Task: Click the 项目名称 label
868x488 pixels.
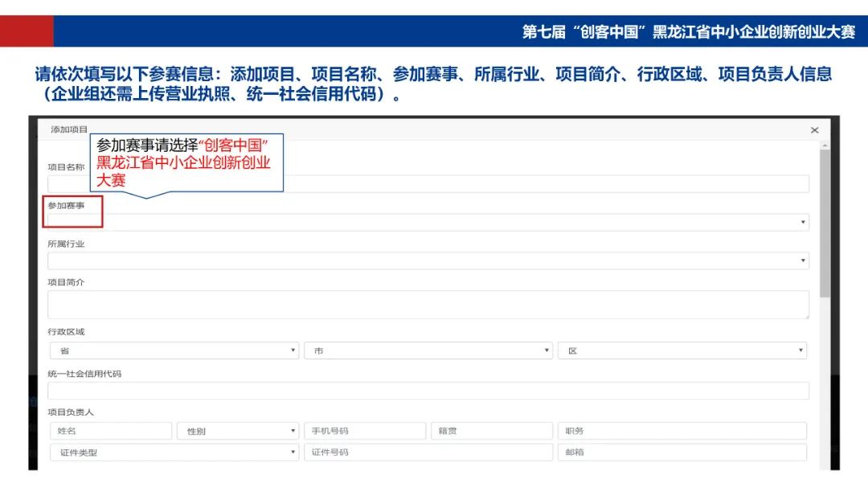Action: tap(66, 167)
